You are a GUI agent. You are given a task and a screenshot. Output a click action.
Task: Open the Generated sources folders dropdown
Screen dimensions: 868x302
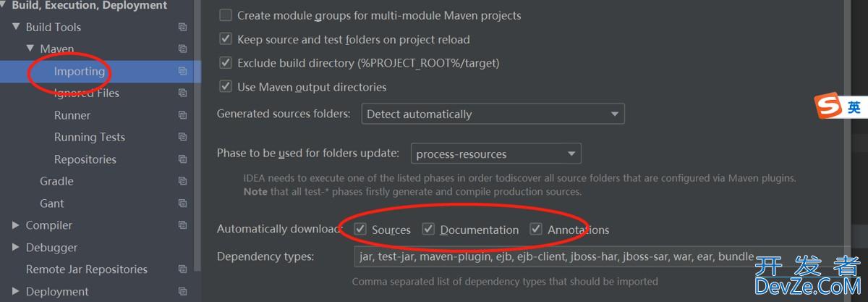tap(493, 114)
